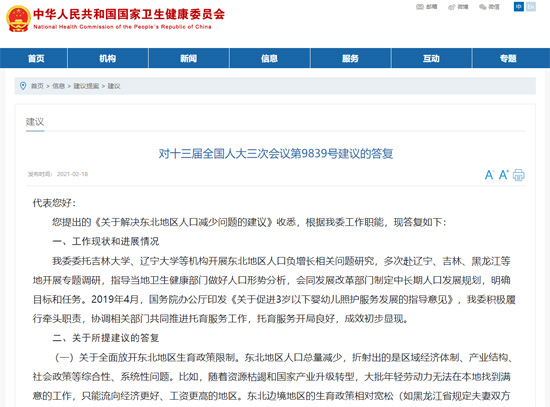The image size is (550, 407).
Task: Go to 建议提案 in the breadcrumb
Action: tap(86, 86)
